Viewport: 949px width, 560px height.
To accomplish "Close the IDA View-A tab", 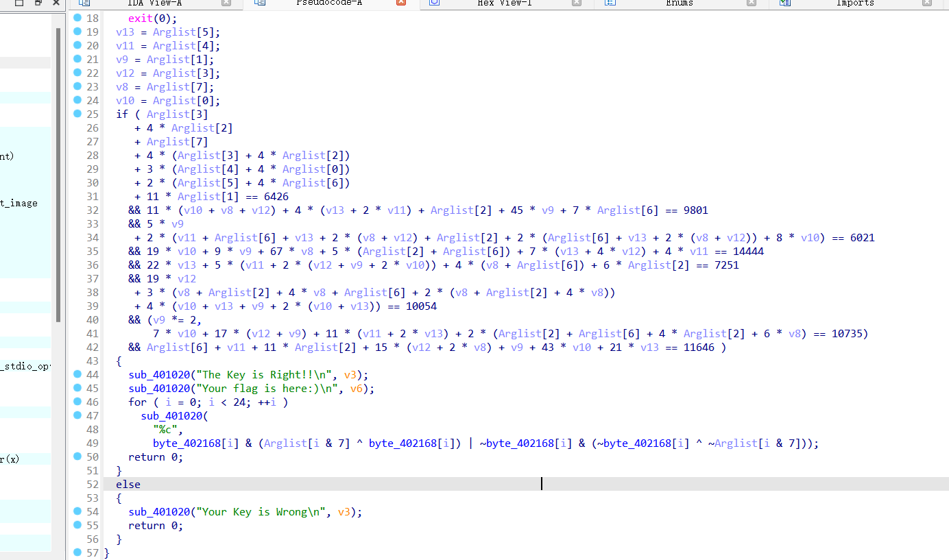I will pyautogui.click(x=226, y=3).
